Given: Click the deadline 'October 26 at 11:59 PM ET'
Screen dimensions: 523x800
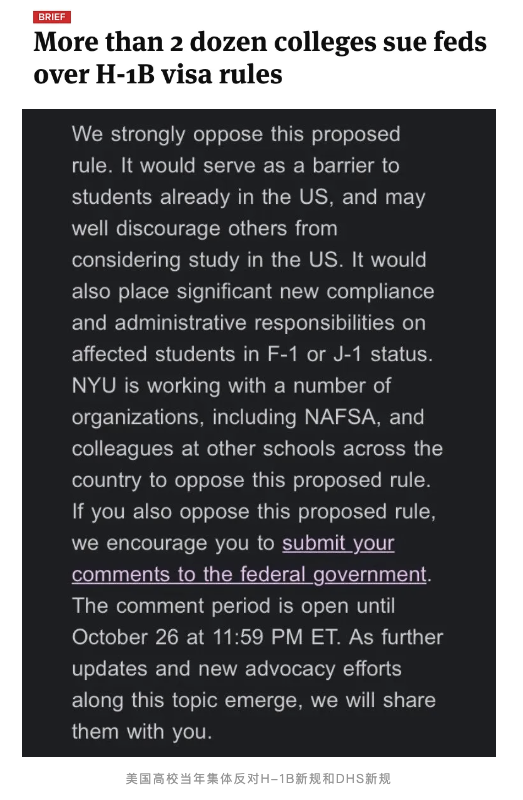Looking at the screenshot, I should pyautogui.click(x=205, y=637).
